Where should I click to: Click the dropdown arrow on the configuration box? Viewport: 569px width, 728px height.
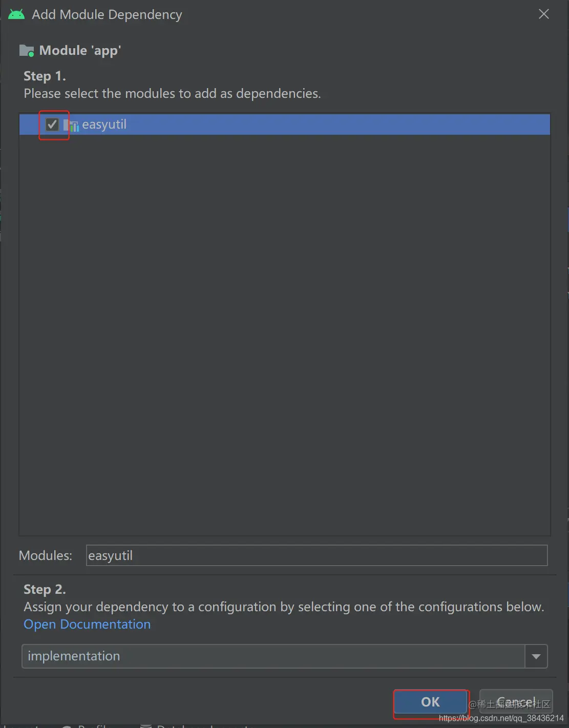tap(536, 656)
